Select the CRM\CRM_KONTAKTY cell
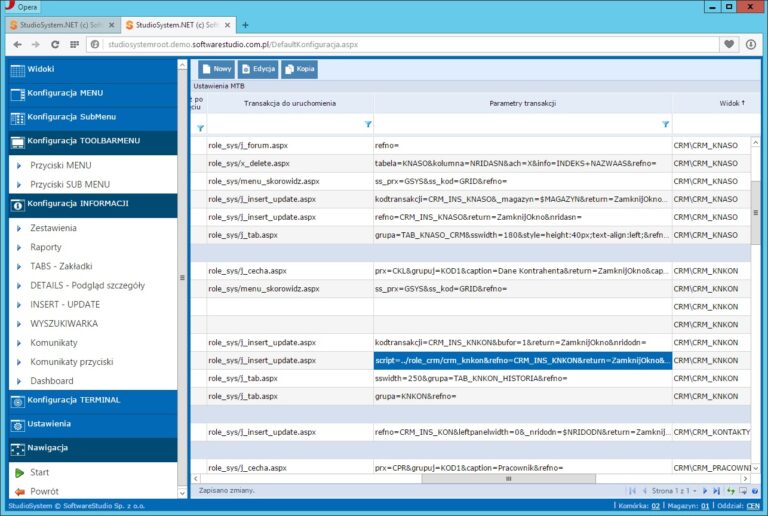Screen dimensions: 768x516 coord(711,432)
